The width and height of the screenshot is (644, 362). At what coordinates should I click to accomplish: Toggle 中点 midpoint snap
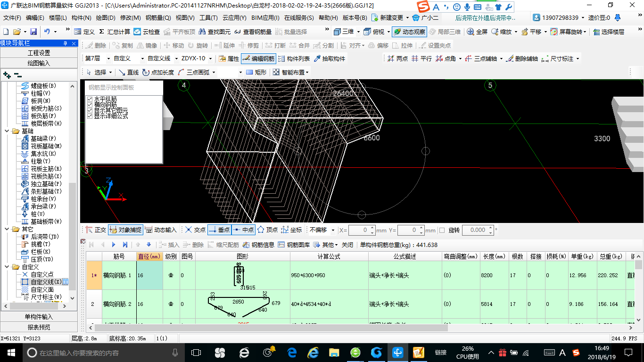[x=243, y=230]
